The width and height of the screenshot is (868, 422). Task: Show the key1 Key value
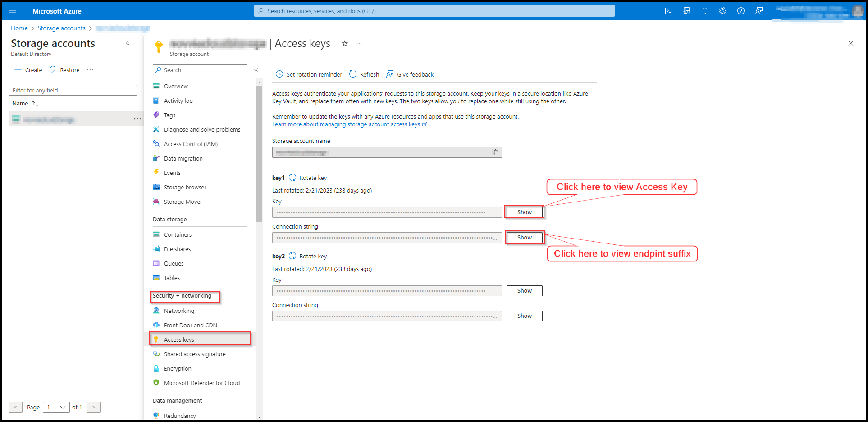[524, 212]
